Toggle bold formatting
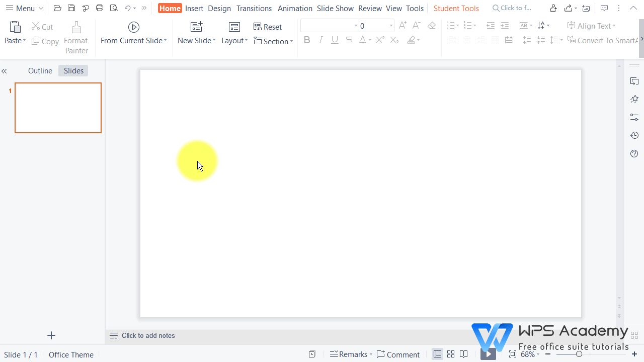Screen dimensions: 644x362 (307, 40)
